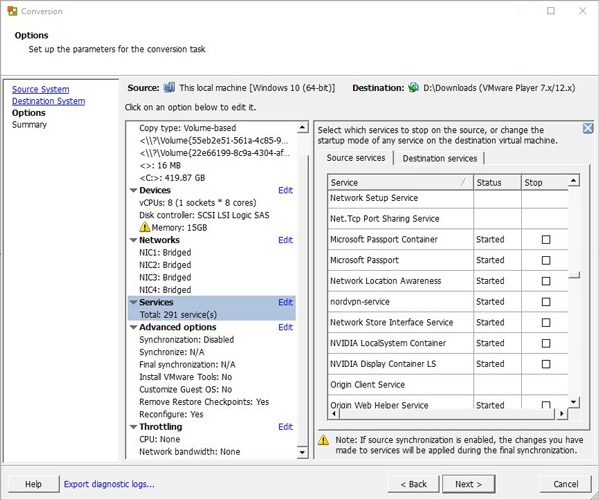The width and height of the screenshot is (599, 500).
Task: Click services table scroll-up arrow
Action: tap(574, 181)
